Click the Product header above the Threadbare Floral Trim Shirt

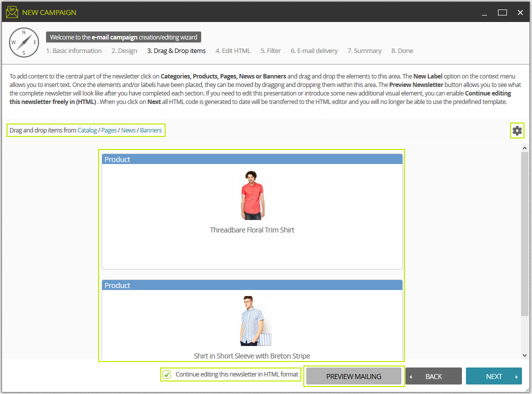pos(252,159)
